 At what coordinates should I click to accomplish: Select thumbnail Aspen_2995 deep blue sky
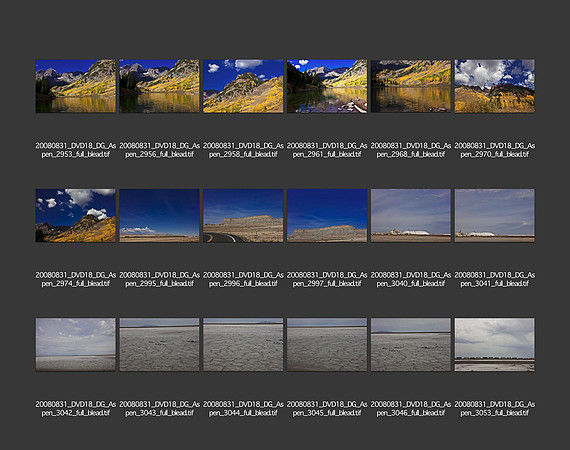[x=160, y=216]
